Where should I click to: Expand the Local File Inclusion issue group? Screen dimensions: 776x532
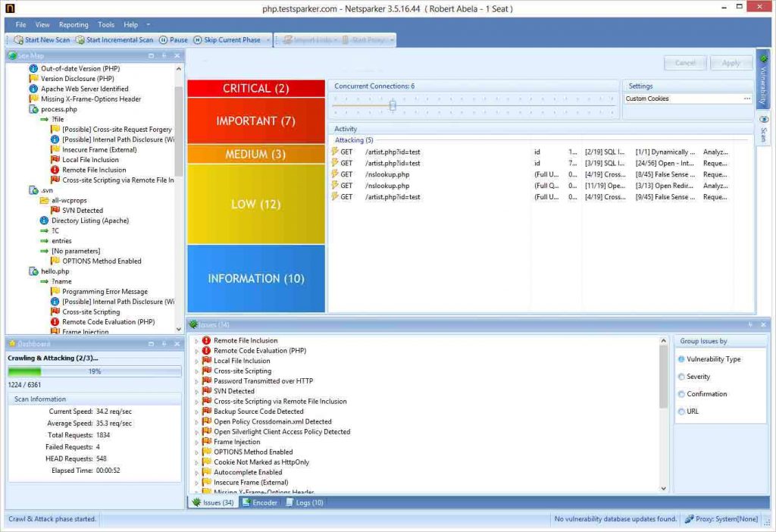click(196, 361)
